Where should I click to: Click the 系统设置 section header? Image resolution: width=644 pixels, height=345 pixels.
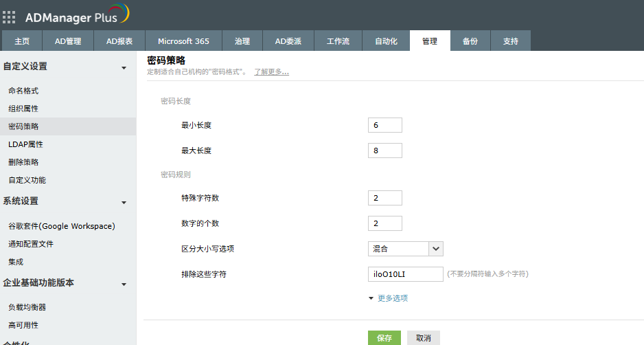[21, 201]
